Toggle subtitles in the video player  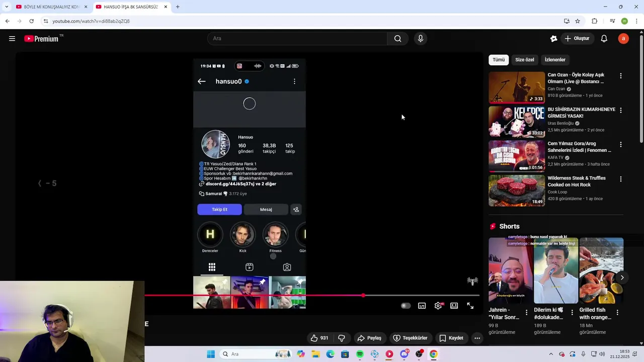click(x=422, y=306)
